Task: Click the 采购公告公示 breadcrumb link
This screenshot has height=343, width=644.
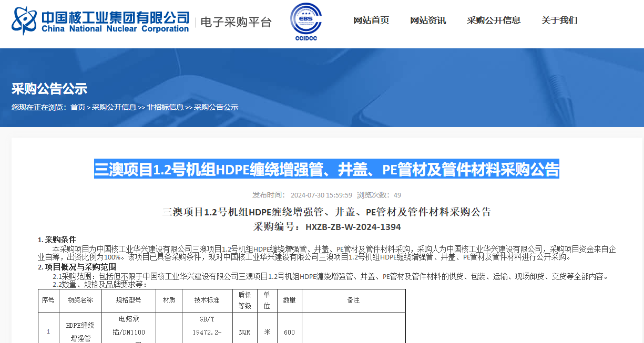Action: pyautogui.click(x=216, y=107)
